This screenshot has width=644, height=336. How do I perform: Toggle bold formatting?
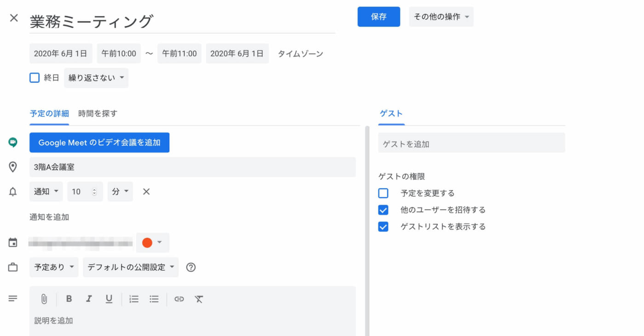coord(69,299)
